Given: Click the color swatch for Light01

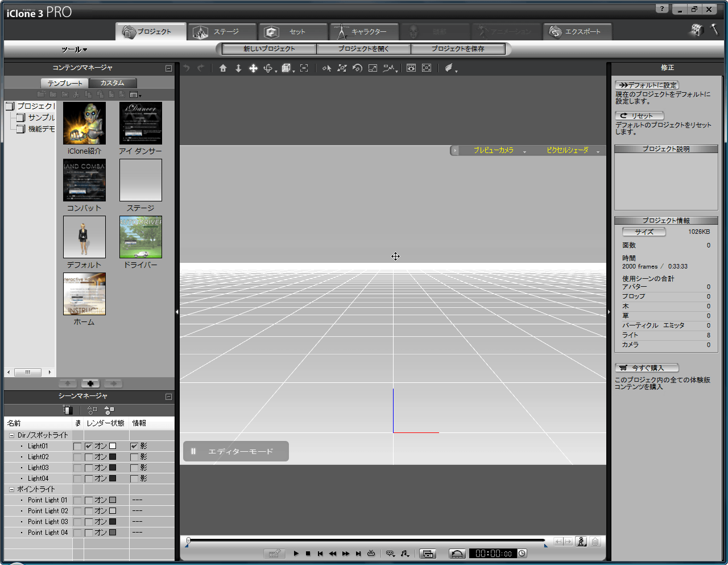Looking at the screenshot, I should point(113,446).
